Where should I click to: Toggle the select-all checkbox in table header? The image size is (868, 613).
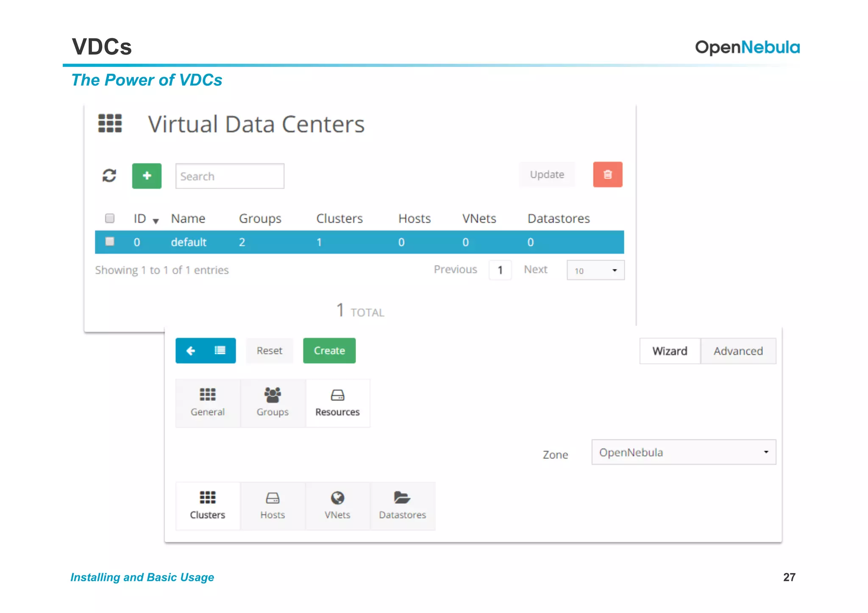[x=110, y=218]
